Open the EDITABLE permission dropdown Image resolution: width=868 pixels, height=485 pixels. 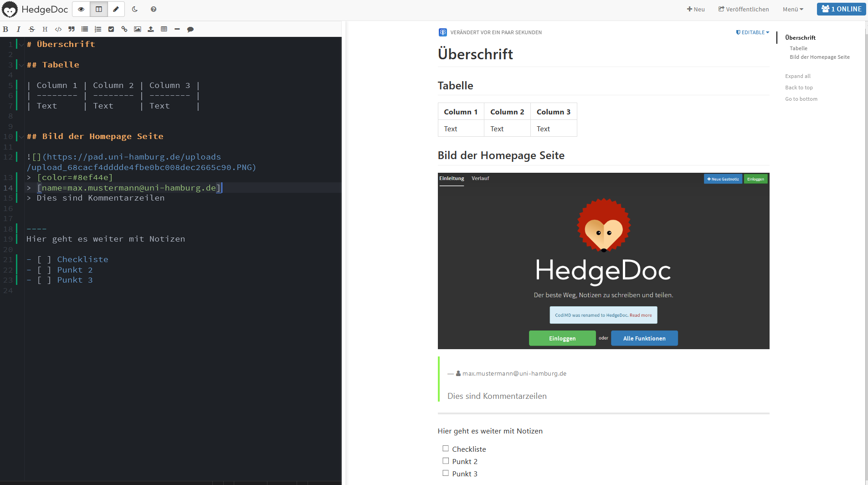[x=753, y=32]
